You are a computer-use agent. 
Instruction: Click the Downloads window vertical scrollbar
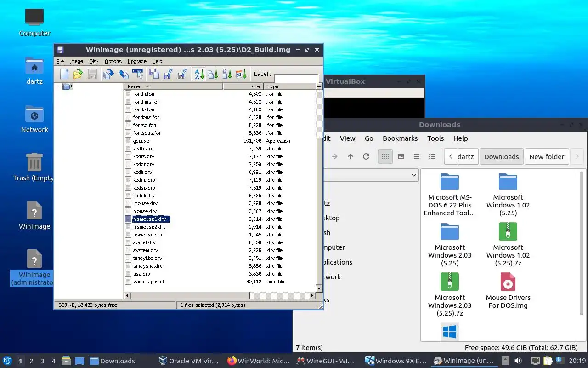coord(582,243)
